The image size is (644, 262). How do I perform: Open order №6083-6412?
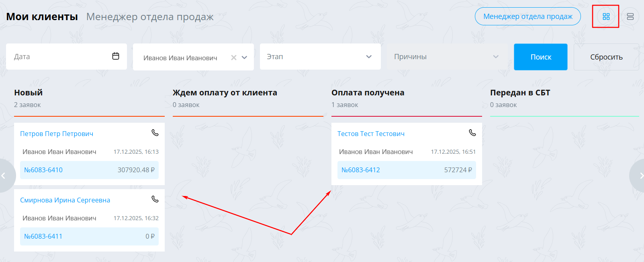click(361, 170)
